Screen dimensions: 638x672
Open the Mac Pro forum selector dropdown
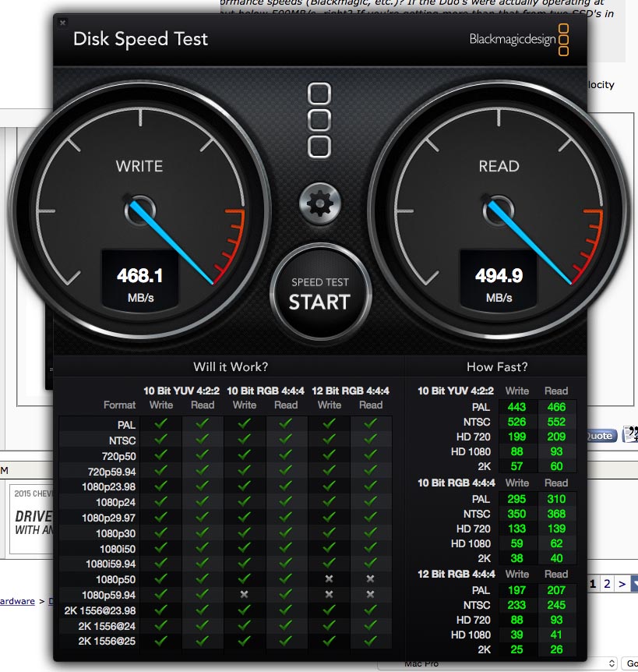coord(467,663)
